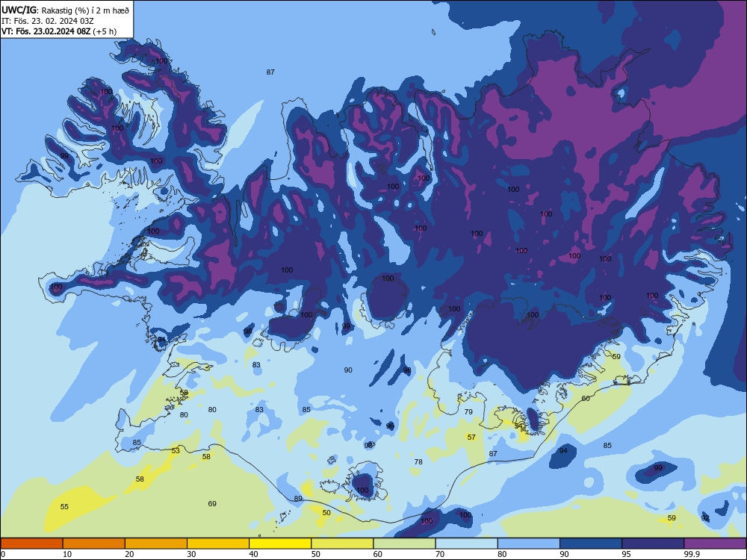Click the 'VT: Fös. 23.02.2024 08Z (+5 h)' line
The height and width of the screenshot is (560, 747).
pyautogui.click(x=59, y=31)
